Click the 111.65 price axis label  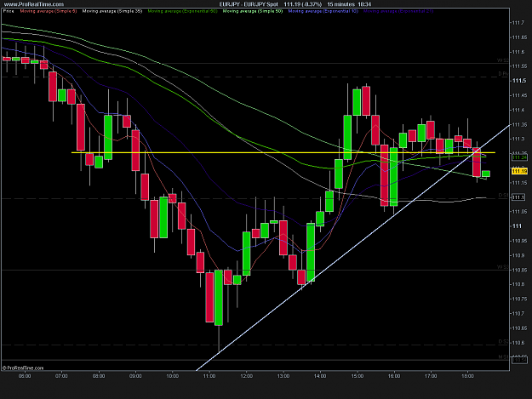coord(519,37)
